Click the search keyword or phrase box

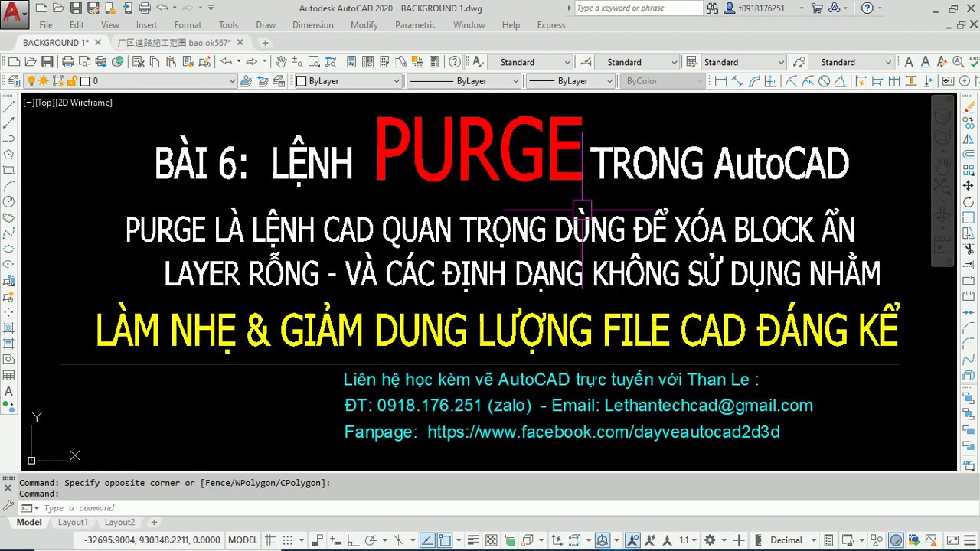coord(638,8)
